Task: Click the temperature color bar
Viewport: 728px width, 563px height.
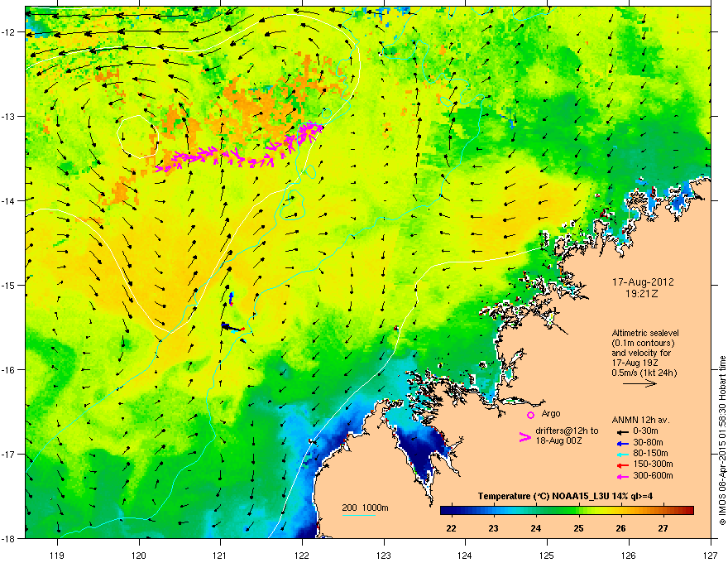Action: (x=567, y=510)
